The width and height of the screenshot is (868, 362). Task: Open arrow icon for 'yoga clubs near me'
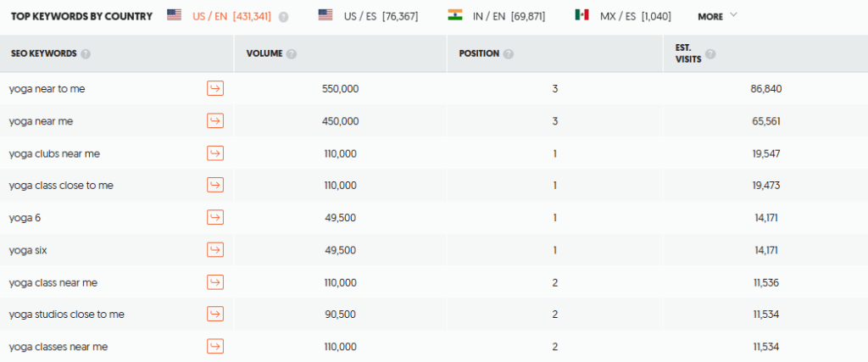pos(215,153)
